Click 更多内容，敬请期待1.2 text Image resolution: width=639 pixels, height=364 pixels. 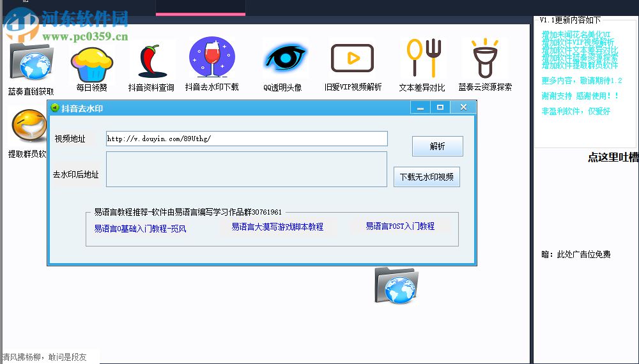581,80
